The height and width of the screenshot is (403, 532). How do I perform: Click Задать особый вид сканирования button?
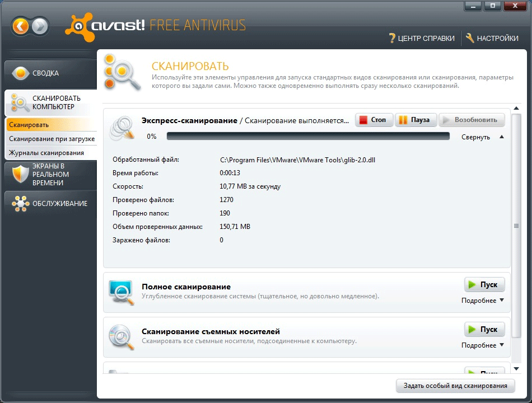[x=455, y=386]
